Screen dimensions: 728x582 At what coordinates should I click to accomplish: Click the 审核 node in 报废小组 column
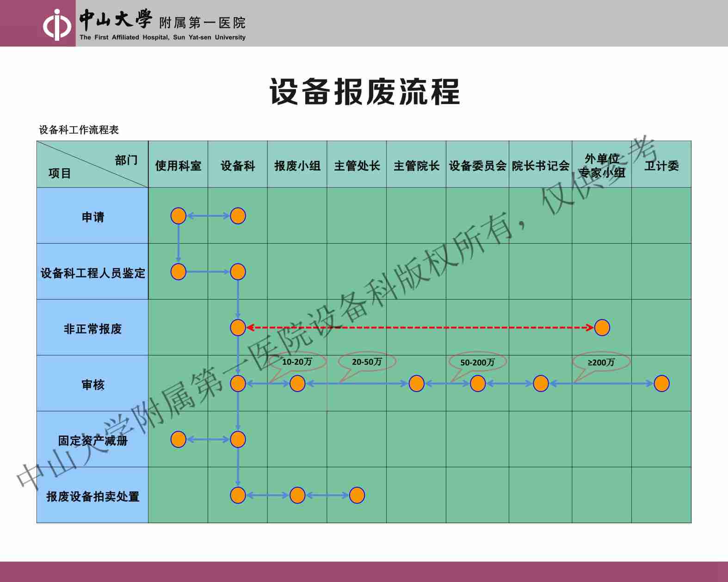tap(297, 384)
